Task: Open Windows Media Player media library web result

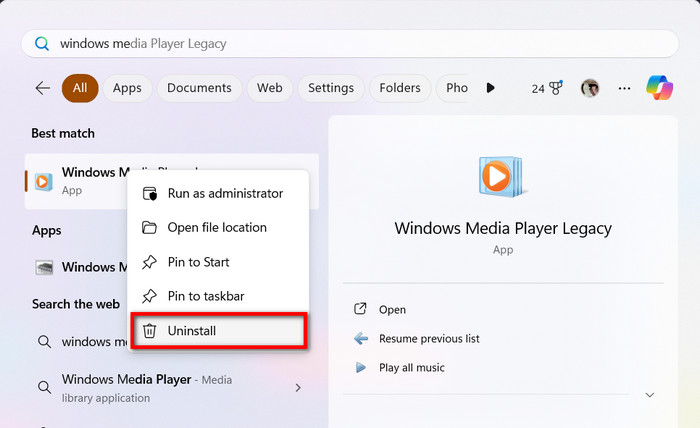Action: tap(172, 387)
